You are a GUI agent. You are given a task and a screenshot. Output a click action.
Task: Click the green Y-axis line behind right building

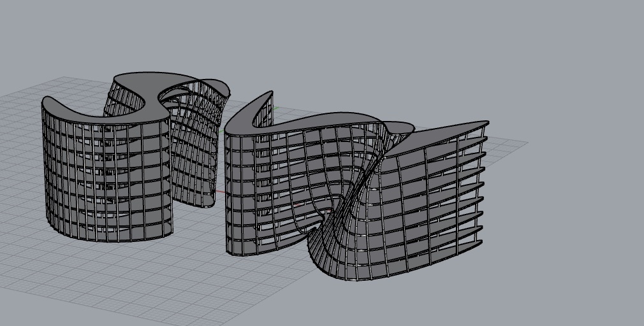275,112
